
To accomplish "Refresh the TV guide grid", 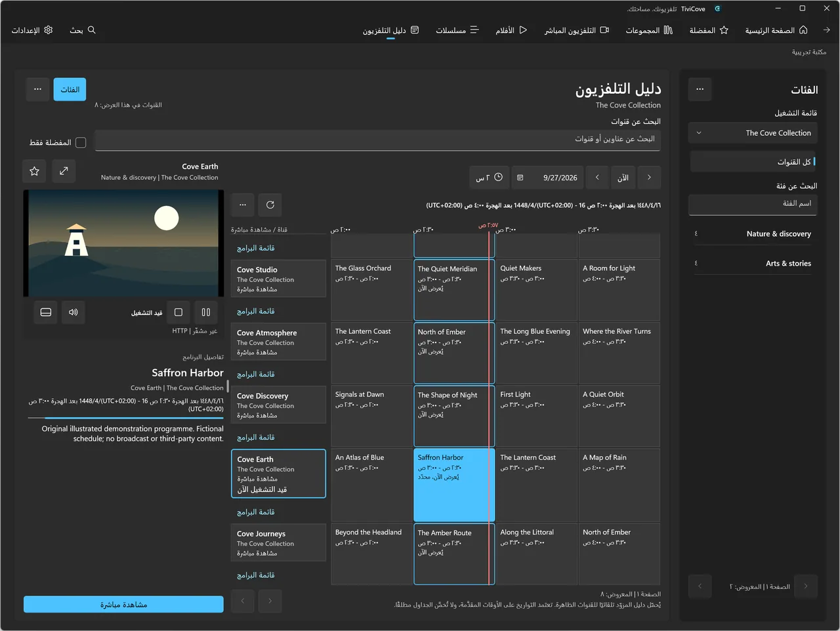I will click(x=270, y=205).
